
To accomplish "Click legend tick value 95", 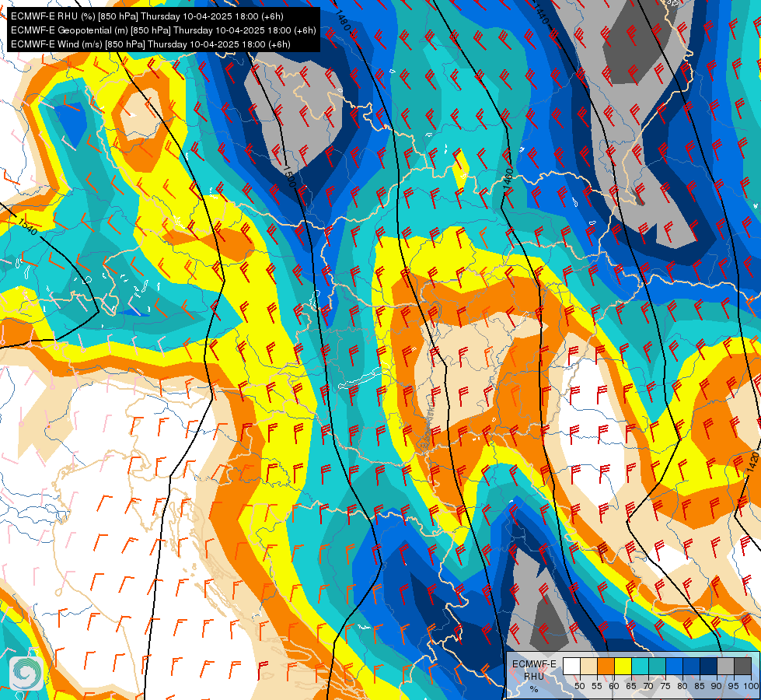I will click(x=733, y=686).
